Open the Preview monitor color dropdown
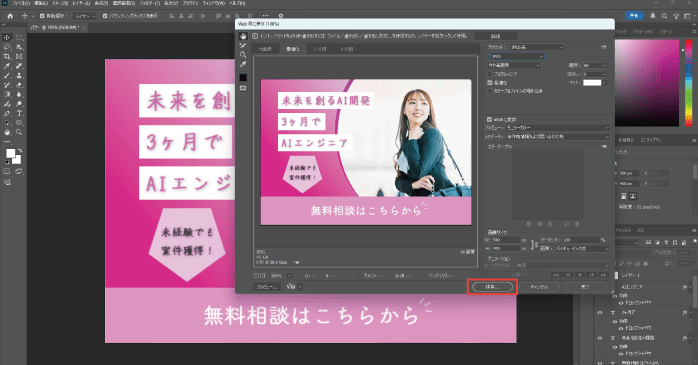The image size is (698, 365). (x=557, y=128)
